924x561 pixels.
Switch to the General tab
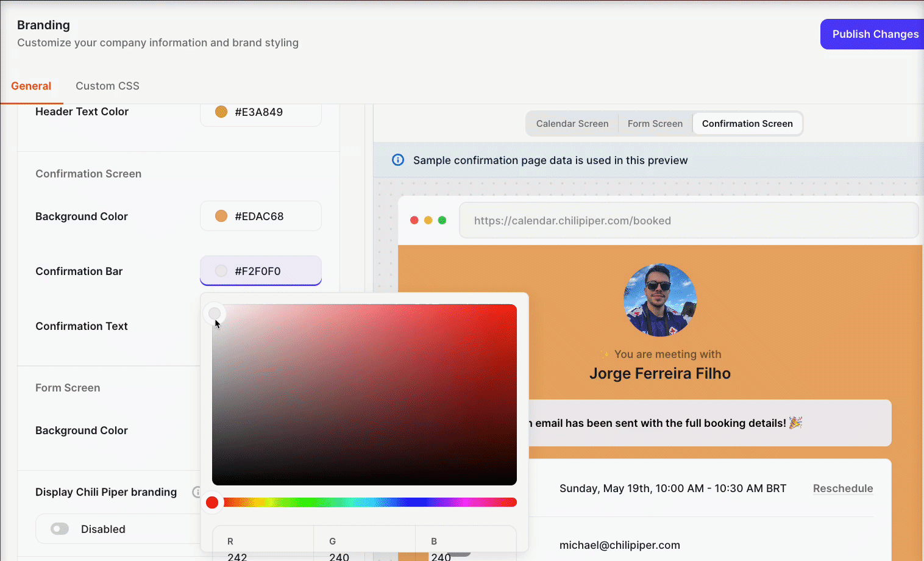click(x=31, y=86)
